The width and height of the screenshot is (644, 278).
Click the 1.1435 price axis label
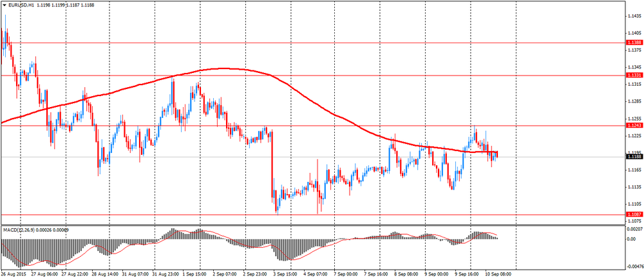click(634, 15)
